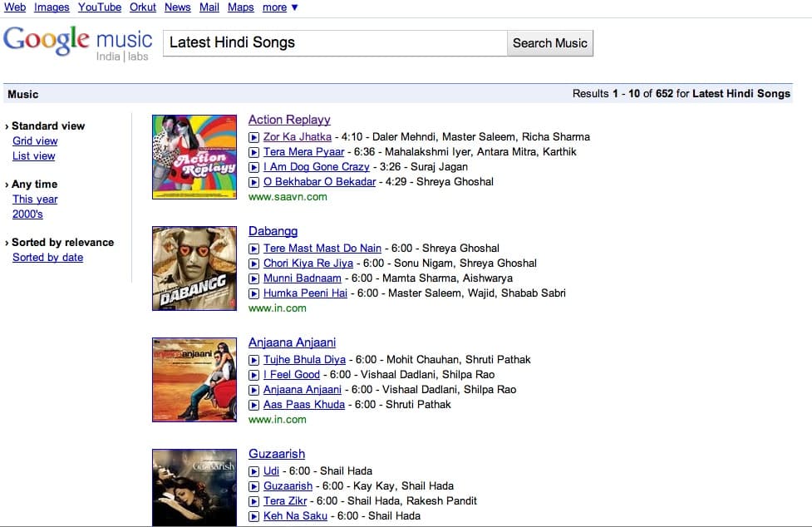Go to Web in the top navigation
Viewport: 812px width, 527px height.
(15, 7)
